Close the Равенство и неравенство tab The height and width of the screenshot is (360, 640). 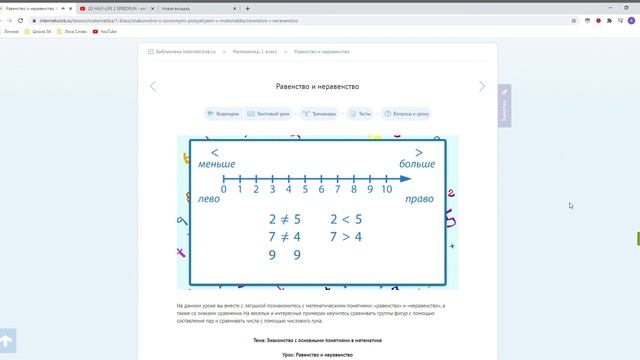coord(70,8)
